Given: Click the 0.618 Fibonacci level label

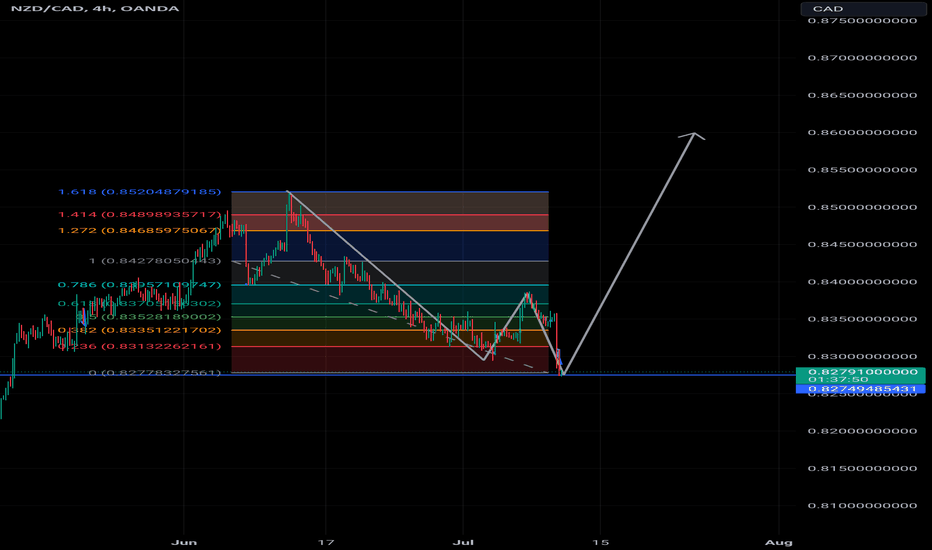Looking at the screenshot, I should (x=140, y=304).
